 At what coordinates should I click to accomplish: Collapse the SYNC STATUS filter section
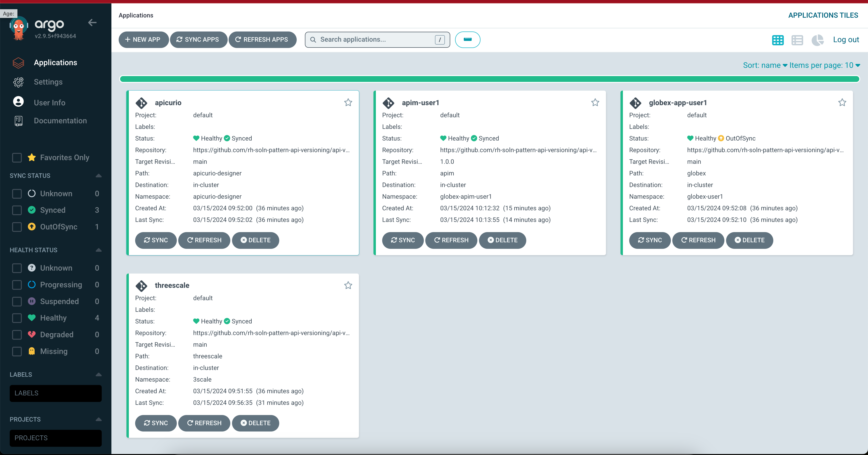[x=98, y=176]
